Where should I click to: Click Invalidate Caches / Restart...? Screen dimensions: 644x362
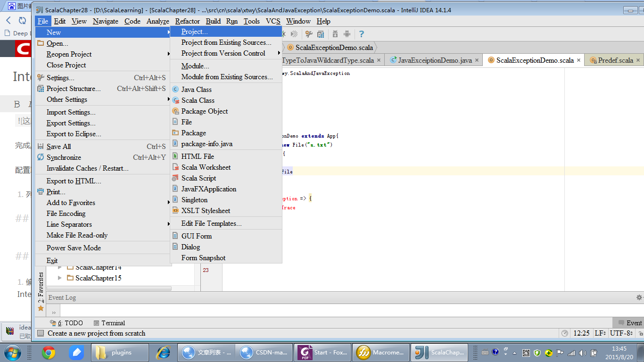click(103, 168)
